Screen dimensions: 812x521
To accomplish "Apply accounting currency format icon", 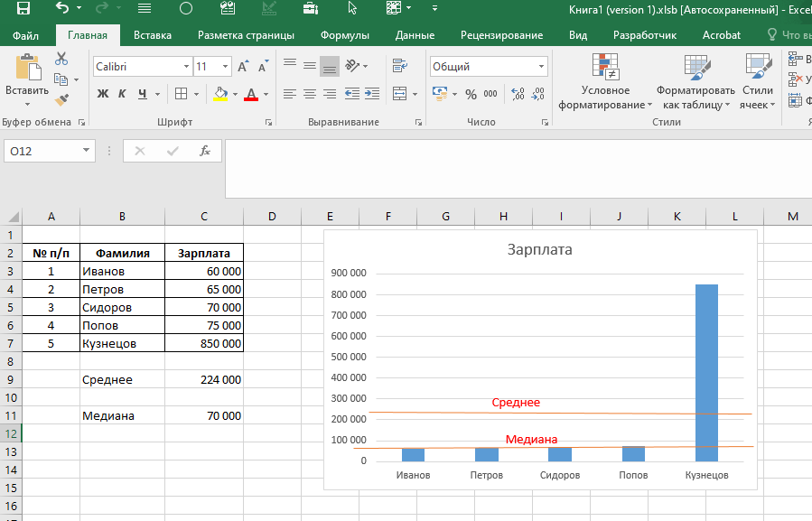I will [x=440, y=94].
